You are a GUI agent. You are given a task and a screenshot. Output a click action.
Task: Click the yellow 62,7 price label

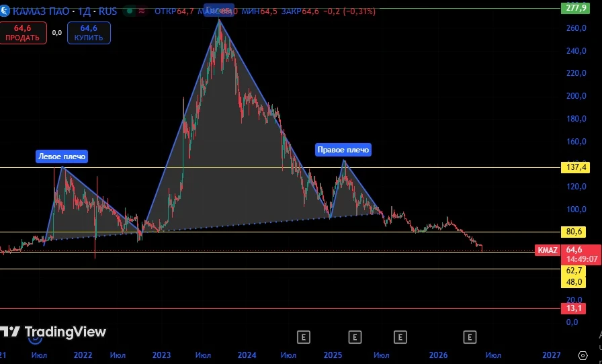click(574, 271)
